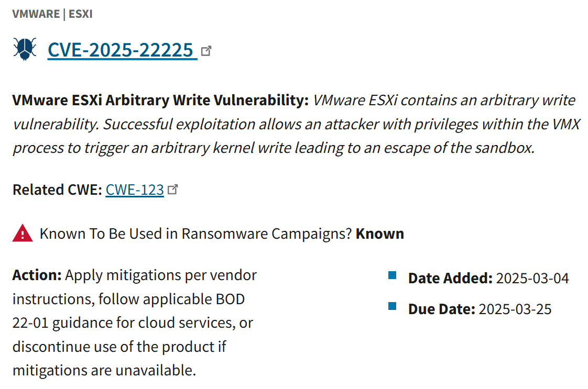Click the external link icon after CVE-2025-22225
Image resolution: width=588 pixels, height=389 pixels.
(206, 51)
